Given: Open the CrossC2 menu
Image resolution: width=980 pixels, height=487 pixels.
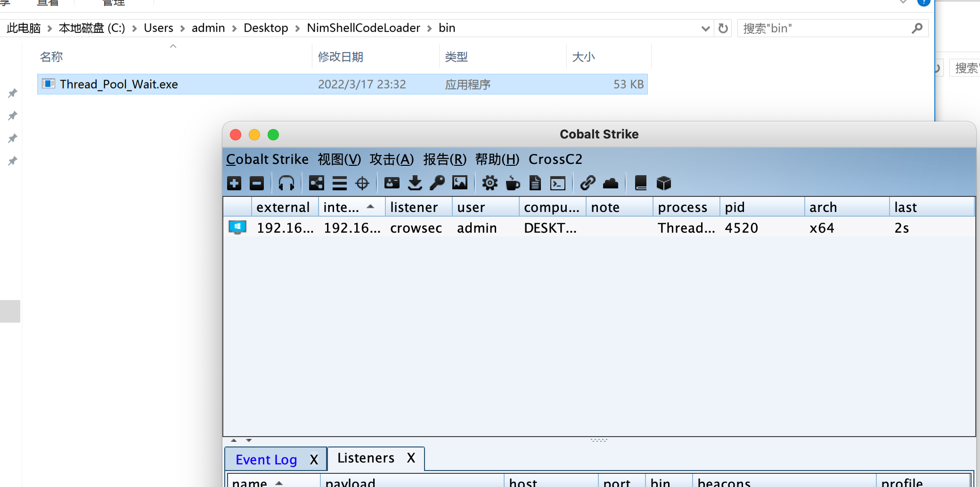Looking at the screenshot, I should [x=555, y=159].
